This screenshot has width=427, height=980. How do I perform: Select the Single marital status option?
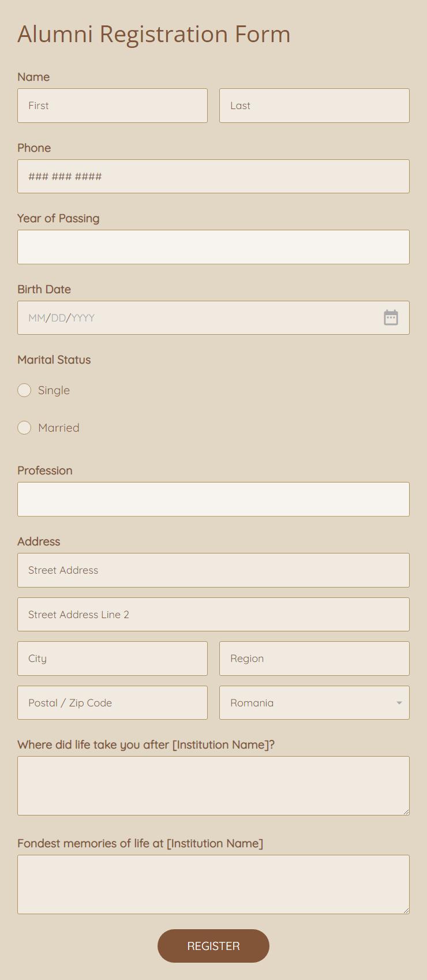click(24, 390)
